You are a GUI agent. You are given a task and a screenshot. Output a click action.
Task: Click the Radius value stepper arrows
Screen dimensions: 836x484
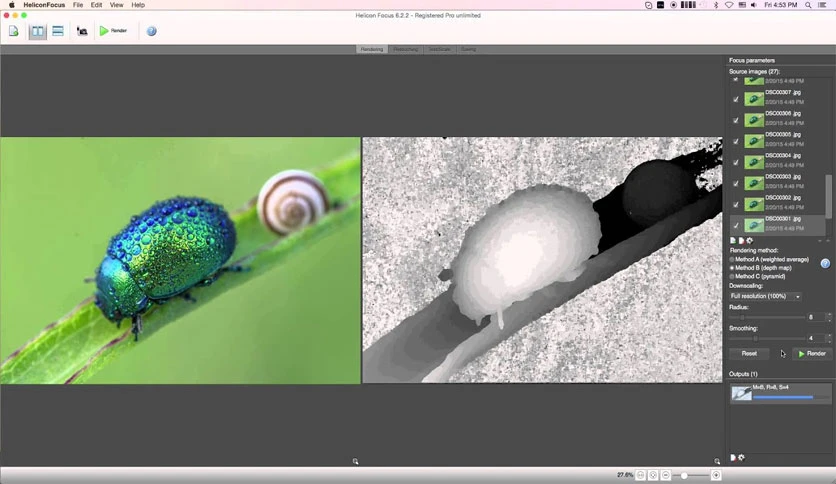click(829, 317)
